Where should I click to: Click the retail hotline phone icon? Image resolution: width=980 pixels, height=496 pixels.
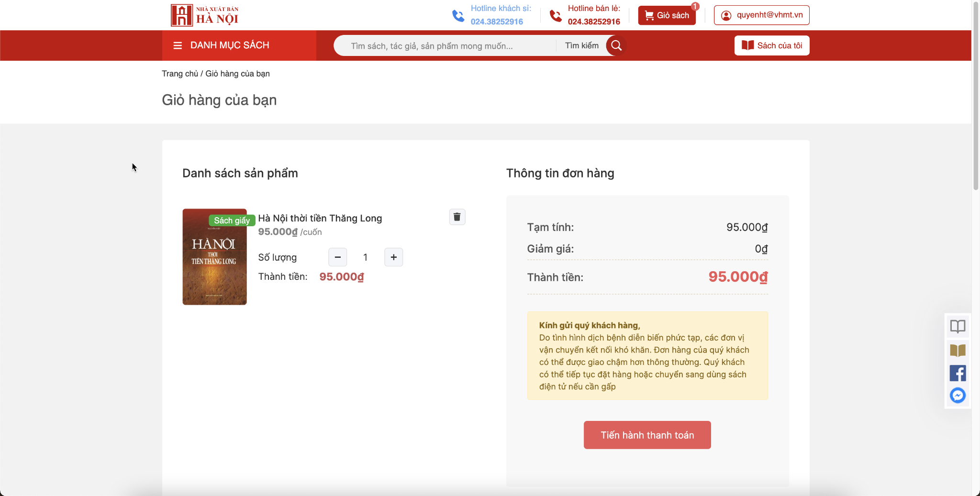pos(556,16)
